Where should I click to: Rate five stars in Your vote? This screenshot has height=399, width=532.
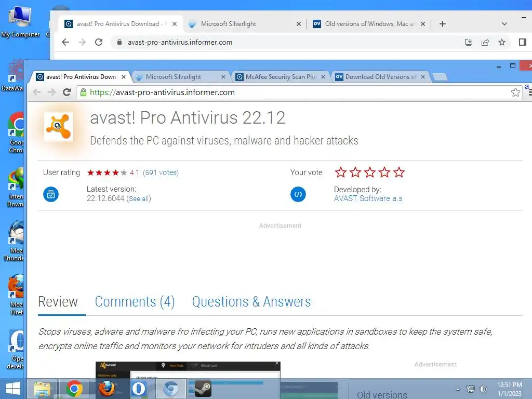(x=399, y=172)
